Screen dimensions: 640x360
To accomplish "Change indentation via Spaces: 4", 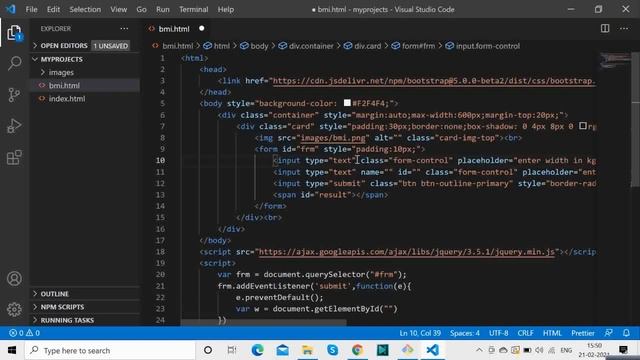I will click(x=465, y=333).
